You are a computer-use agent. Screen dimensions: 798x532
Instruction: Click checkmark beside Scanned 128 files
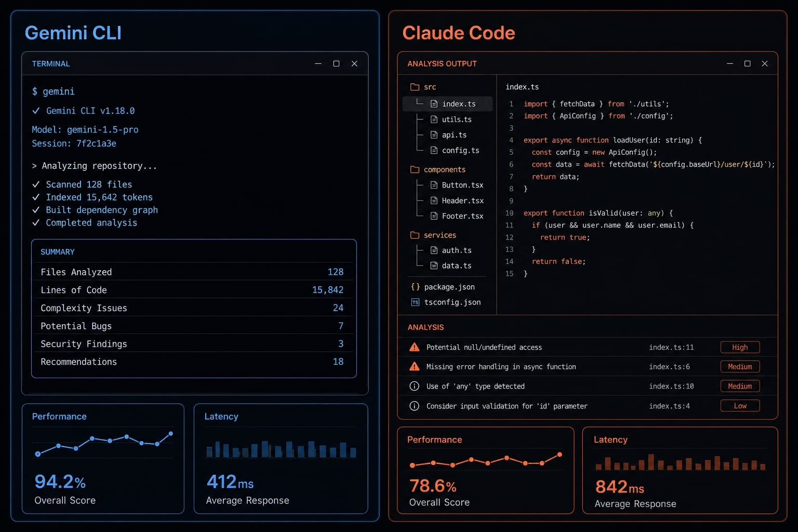click(x=36, y=184)
